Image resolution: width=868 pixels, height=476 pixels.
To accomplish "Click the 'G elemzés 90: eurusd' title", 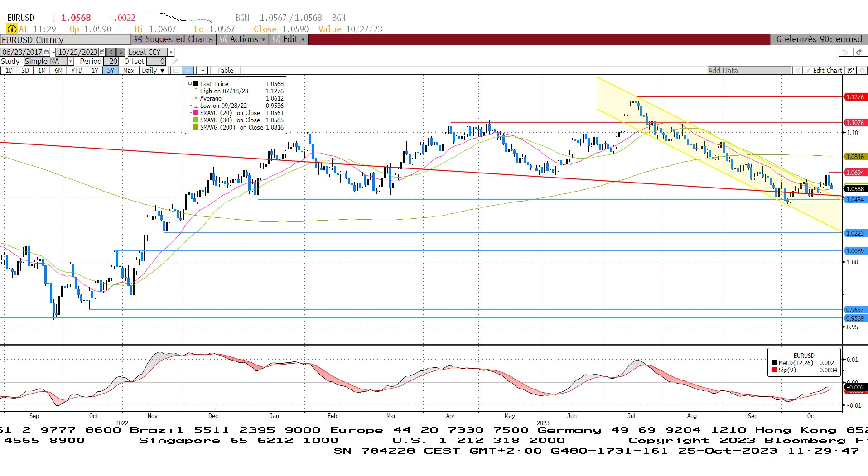I will pos(819,39).
